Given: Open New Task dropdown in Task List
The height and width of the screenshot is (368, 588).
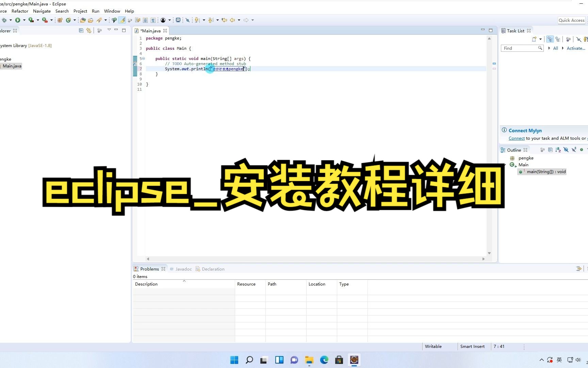Looking at the screenshot, I should (x=540, y=39).
